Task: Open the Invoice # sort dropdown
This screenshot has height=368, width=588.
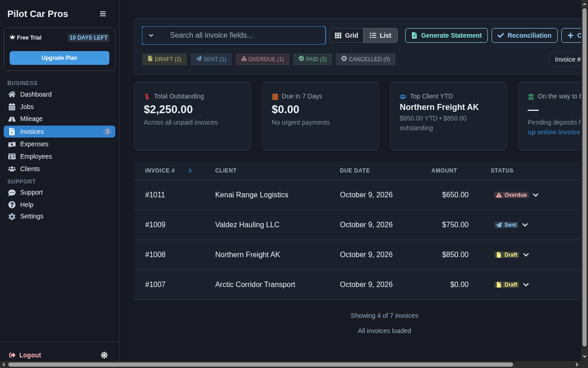Action: coord(565,59)
